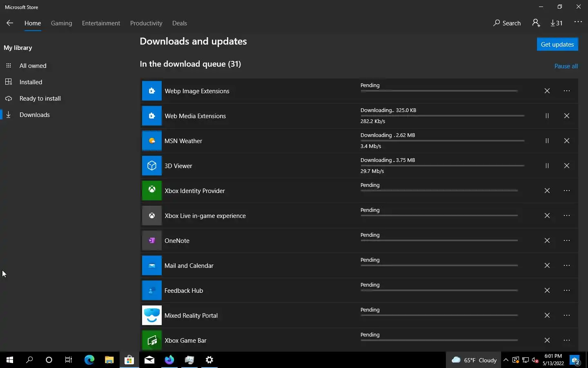Click the 3D Viewer download progress bar
The height and width of the screenshot is (368, 588).
click(x=442, y=166)
